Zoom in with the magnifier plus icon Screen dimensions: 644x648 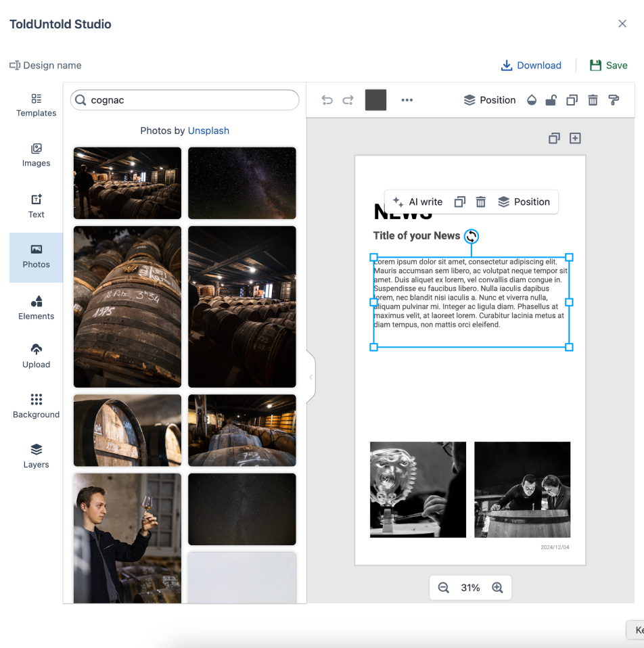tap(497, 588)
